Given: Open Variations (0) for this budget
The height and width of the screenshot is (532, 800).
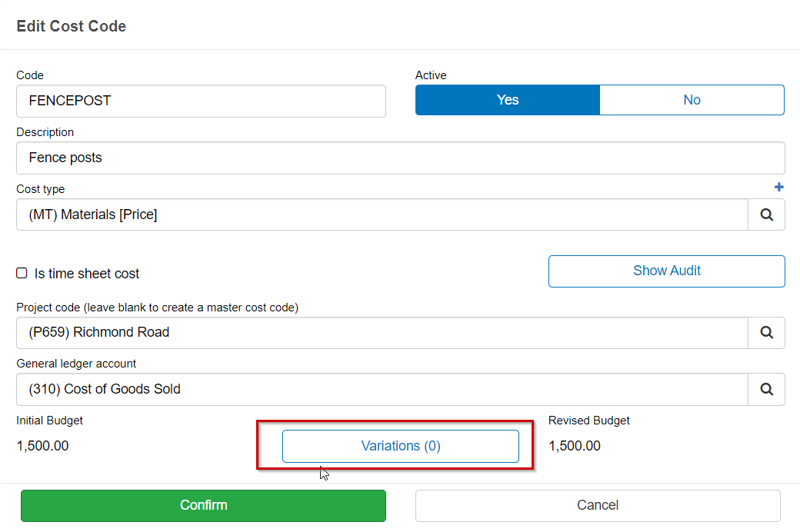Looking at the screenshot, I should [401, 447].
